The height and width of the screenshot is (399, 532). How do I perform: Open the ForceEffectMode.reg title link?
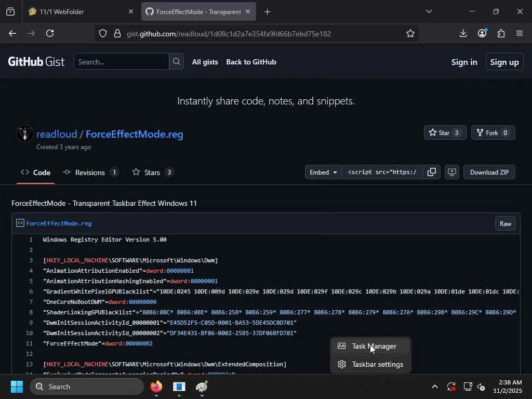tap(135, 134)
